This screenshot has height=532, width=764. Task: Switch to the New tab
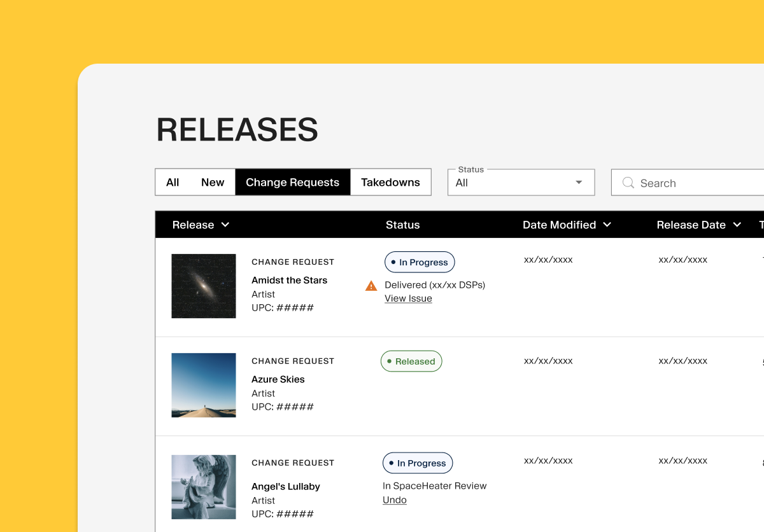213,182
